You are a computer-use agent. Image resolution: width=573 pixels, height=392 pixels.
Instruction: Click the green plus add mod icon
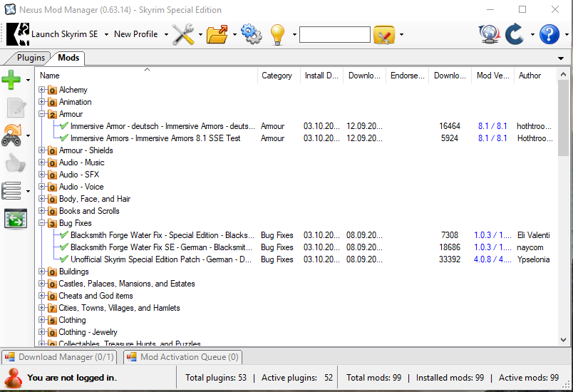click(12, 80)
